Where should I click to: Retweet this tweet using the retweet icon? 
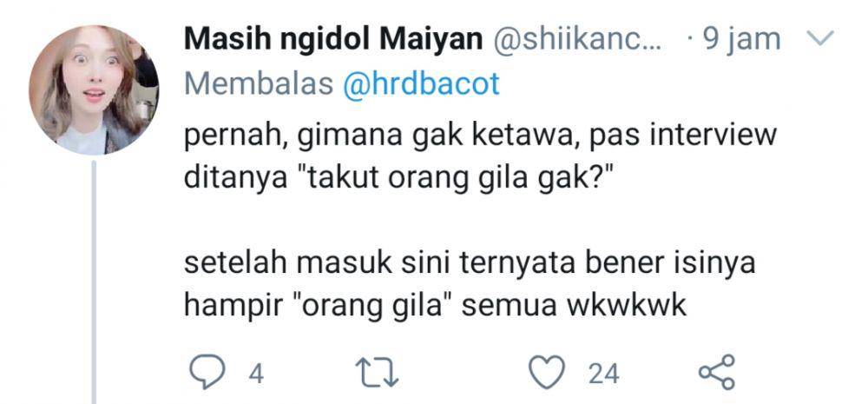tap(377, 373)
